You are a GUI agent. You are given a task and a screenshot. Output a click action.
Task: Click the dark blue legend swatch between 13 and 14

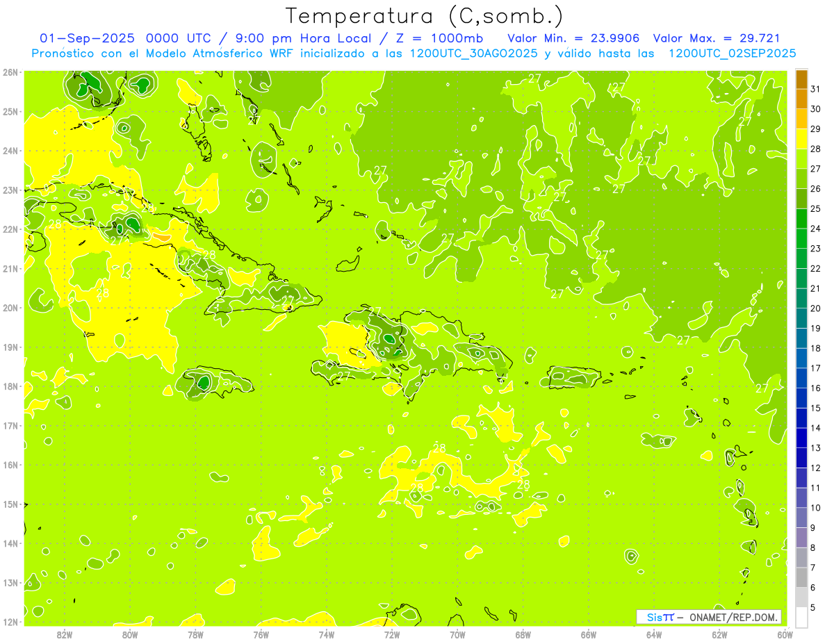(801, 438)
